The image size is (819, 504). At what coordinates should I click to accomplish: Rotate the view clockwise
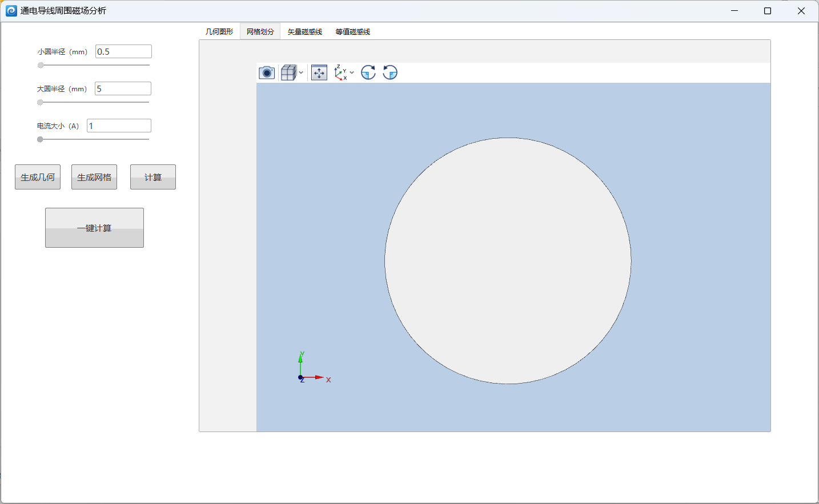pyautogui.click(x=368, y=72)
